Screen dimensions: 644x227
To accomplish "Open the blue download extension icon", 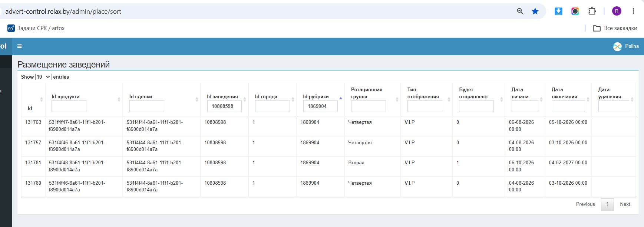I will 558,11.
